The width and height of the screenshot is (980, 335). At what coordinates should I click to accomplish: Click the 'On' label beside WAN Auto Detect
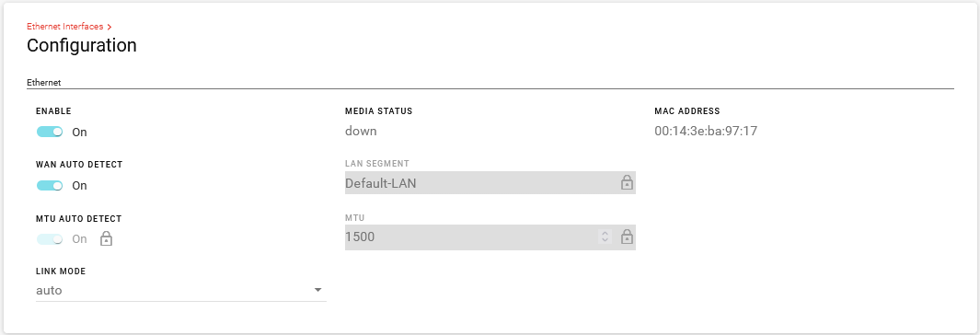pyautogui.click(x=79, y=186)
